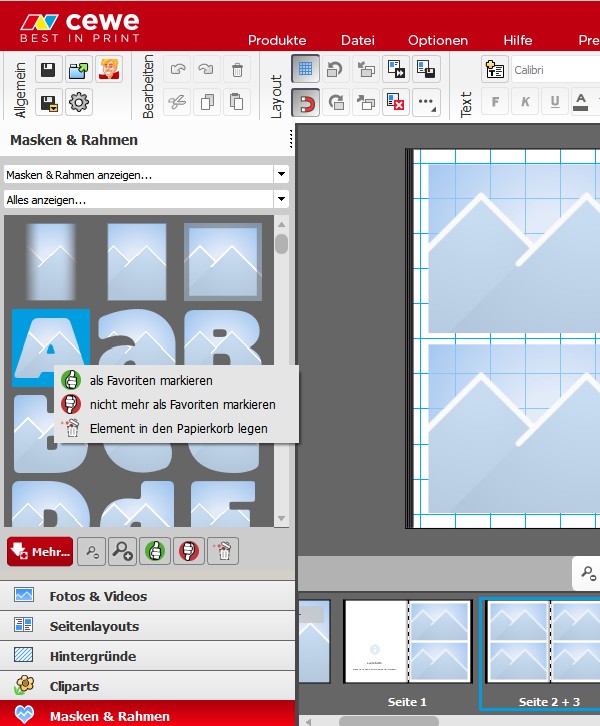Click the more layout options icon
600x726 pixels.
click(426, 101)
